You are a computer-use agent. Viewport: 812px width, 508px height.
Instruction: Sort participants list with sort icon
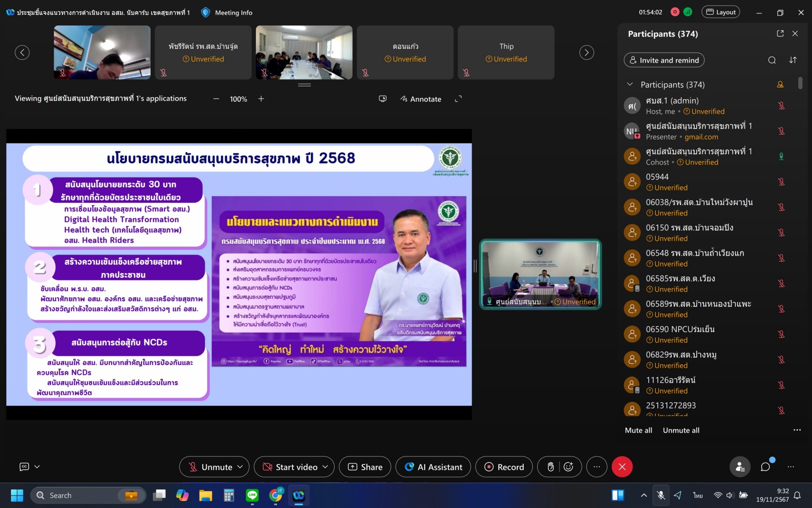pos(793,60)
